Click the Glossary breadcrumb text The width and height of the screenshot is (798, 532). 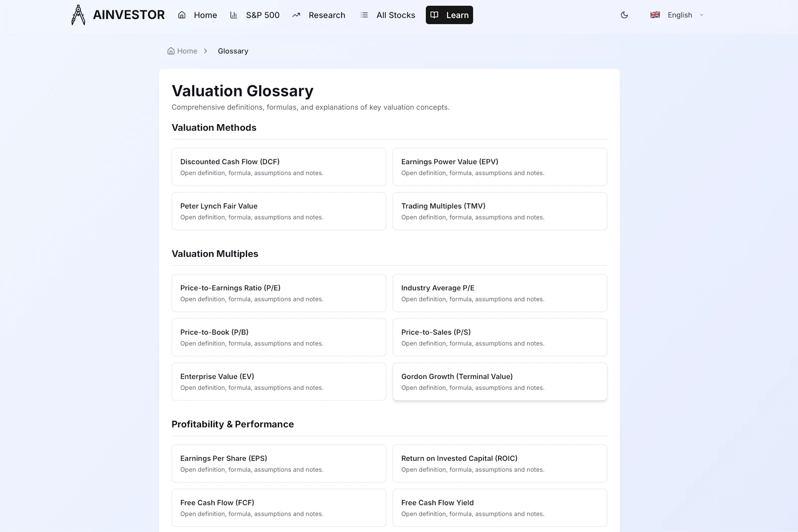pyautogui.click(x=233, y=51)
